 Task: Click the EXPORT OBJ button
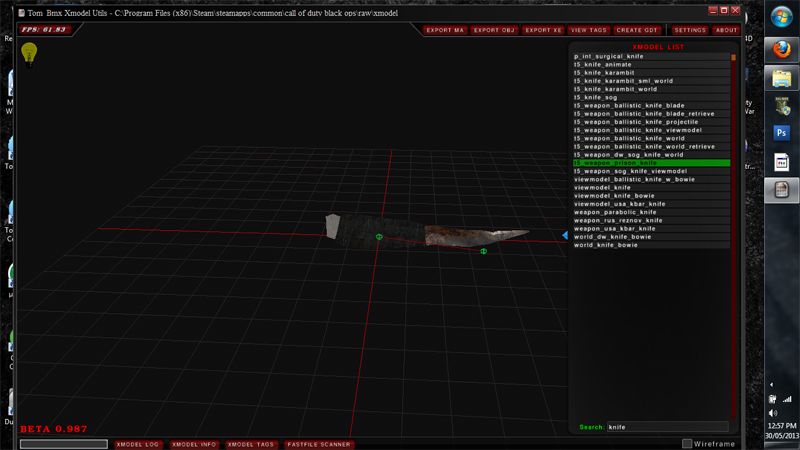click(x=494, y=30)
